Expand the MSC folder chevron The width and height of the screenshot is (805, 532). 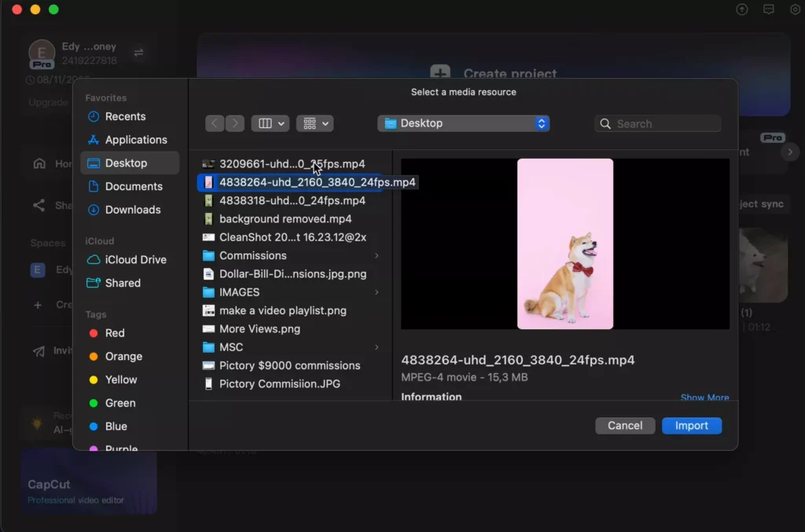click(377, 347)
